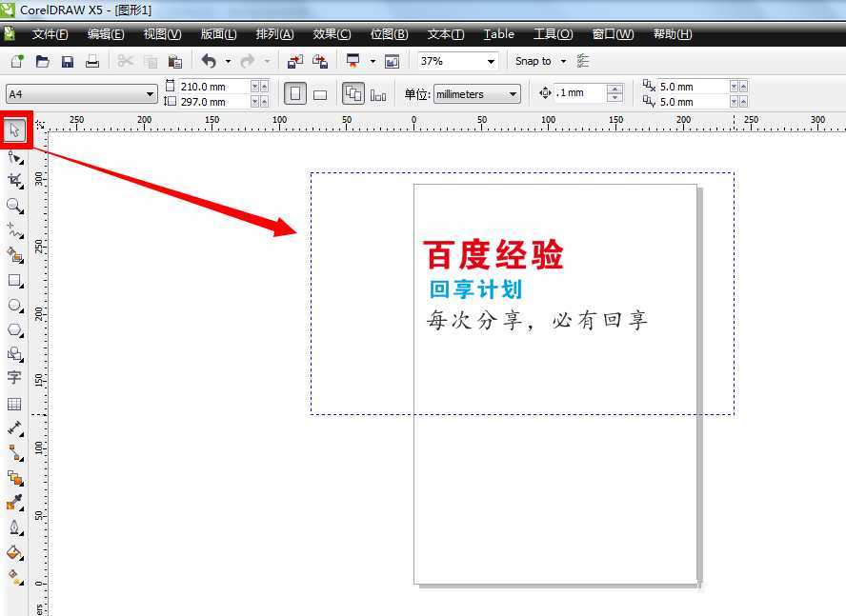Select the Ellipse tool
The width and height of the screenshot is (846, 616).
point(14,304)
